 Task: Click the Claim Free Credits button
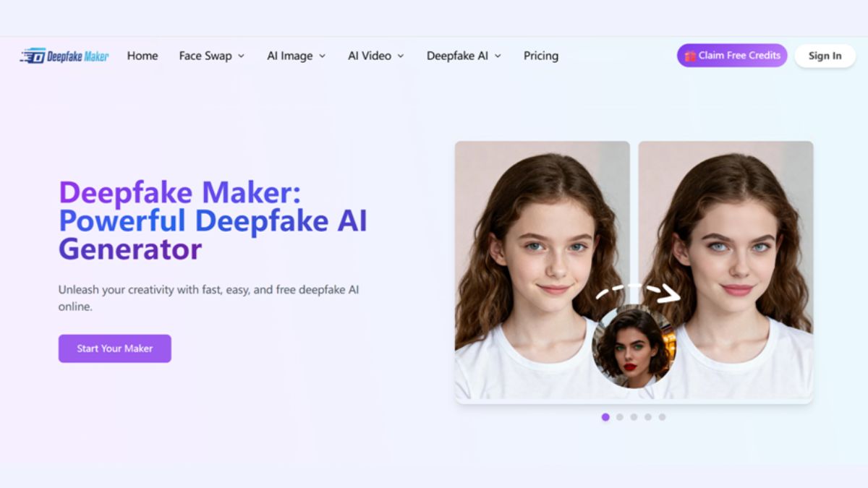[731, 55]
